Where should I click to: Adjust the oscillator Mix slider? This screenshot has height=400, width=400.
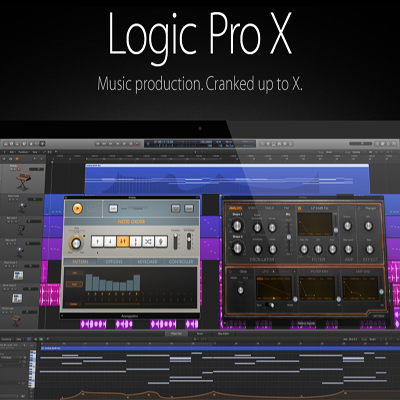click(x=289, y=237)
